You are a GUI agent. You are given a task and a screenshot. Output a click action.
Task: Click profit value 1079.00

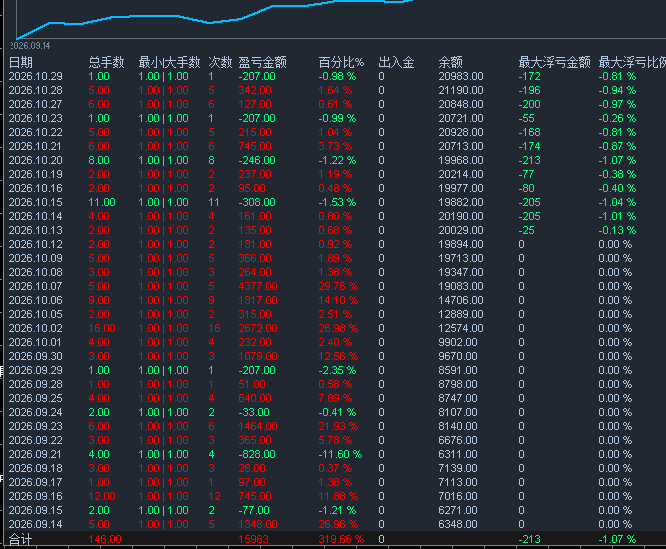point(257,357)
